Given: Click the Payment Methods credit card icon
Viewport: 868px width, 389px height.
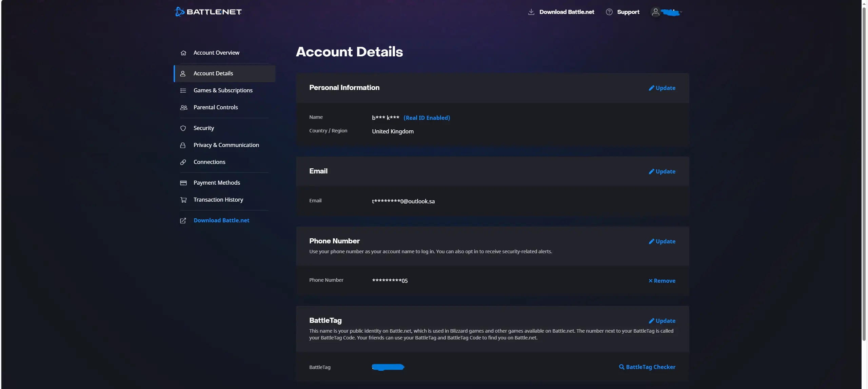Looking at the screenshot, I should (183, 183).
